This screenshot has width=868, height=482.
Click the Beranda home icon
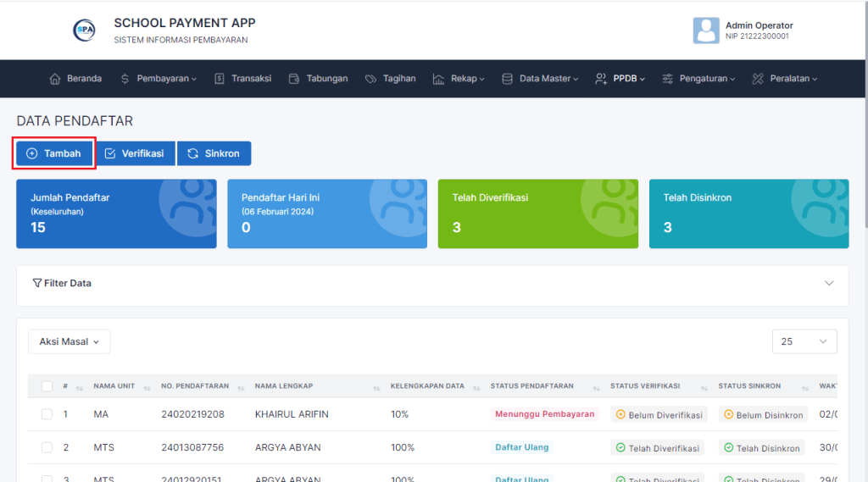coord(55,79)
